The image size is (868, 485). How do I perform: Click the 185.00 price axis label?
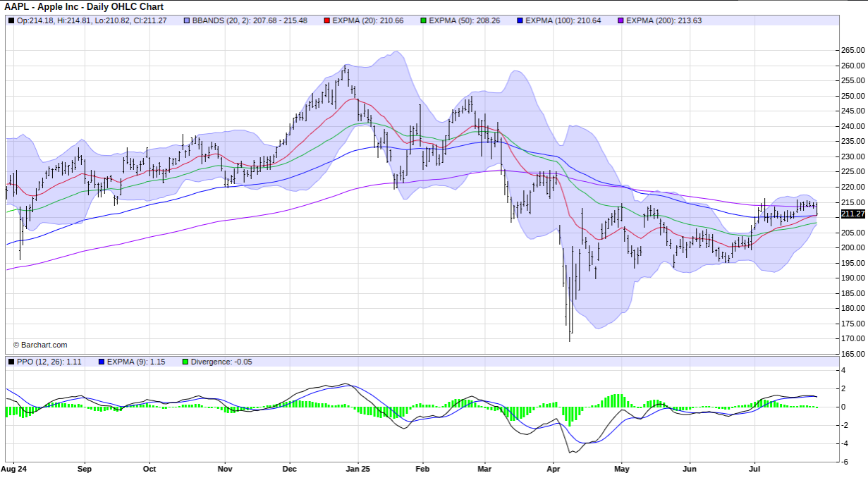pos(853,293)
